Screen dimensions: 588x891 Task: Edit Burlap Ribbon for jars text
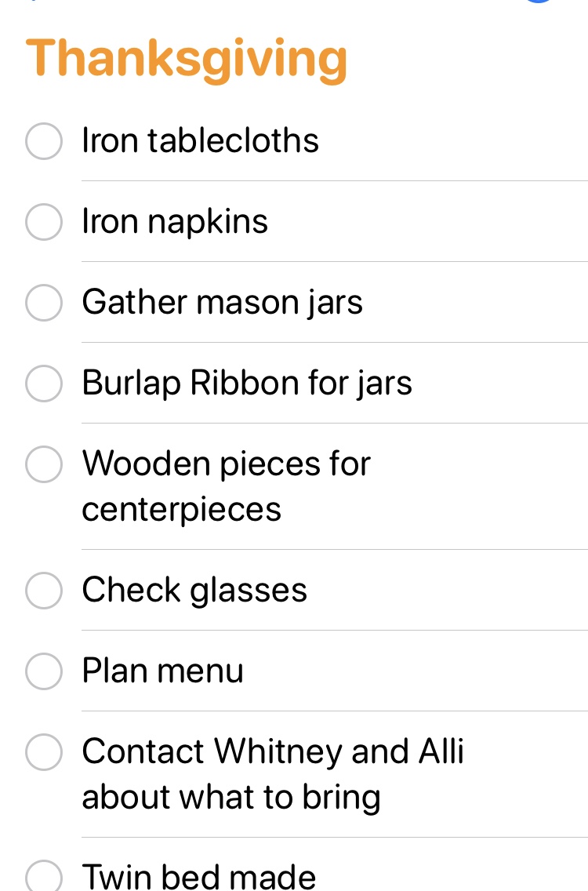247,384
